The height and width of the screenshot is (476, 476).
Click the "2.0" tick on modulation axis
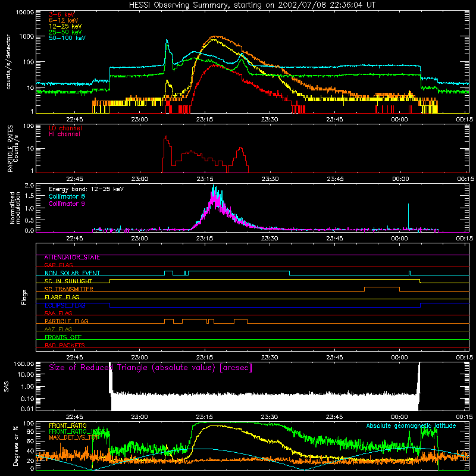pyautogui.click(x=29, y=186)
